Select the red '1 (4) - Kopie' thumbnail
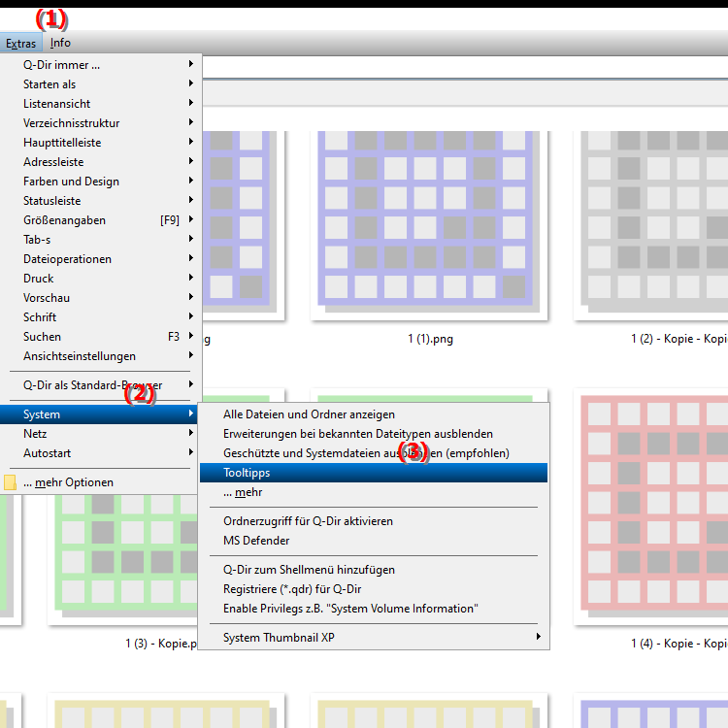This screenshot has width=728, height=728. pyautogui.click(x=651, y=507)
